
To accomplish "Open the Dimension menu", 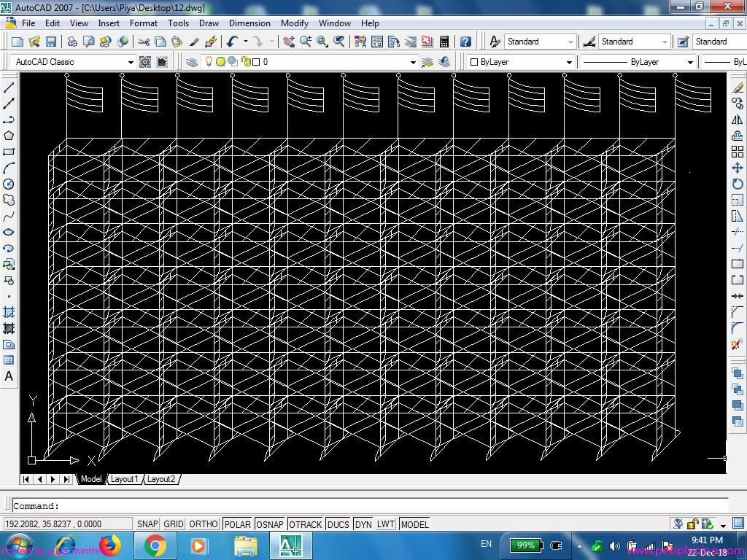I will point(249,23).
